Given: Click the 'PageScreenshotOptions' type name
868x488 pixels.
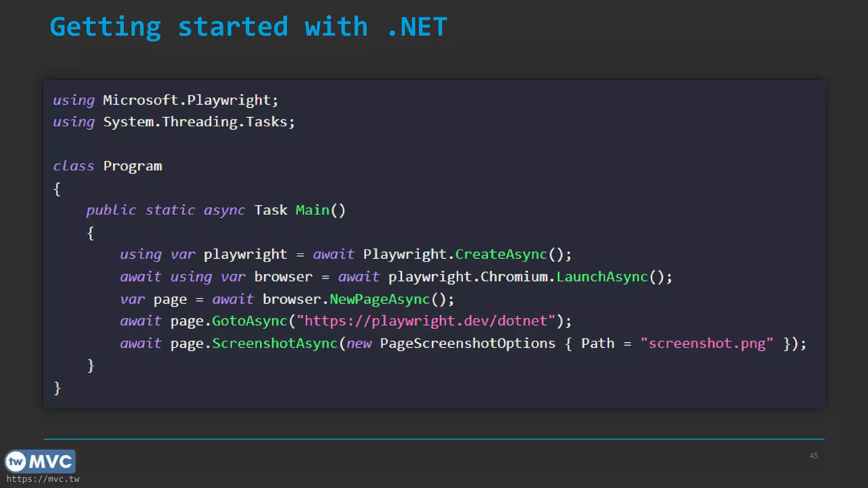Looking at the screenshot, I should point(467,343).
